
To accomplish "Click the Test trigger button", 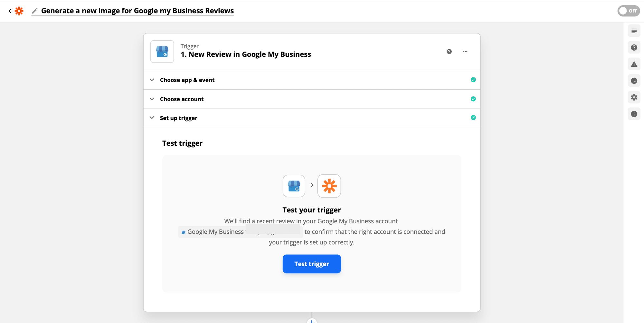I will 312,264.
